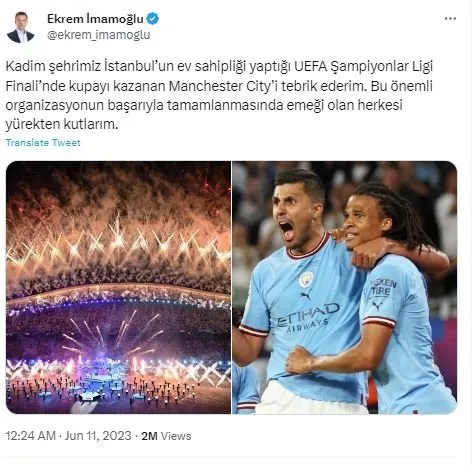The image size is (472, 465).
Task: Click the UEFA Şampiyonlar Ligi text in the tweet
Action: pos(363,67)
